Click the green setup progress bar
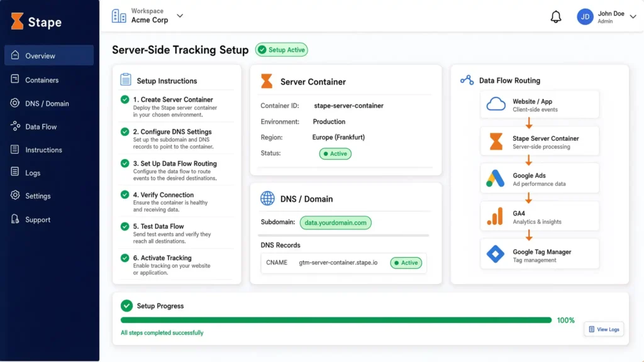Viewport: 644px width, 362px height. coord(336,320)
